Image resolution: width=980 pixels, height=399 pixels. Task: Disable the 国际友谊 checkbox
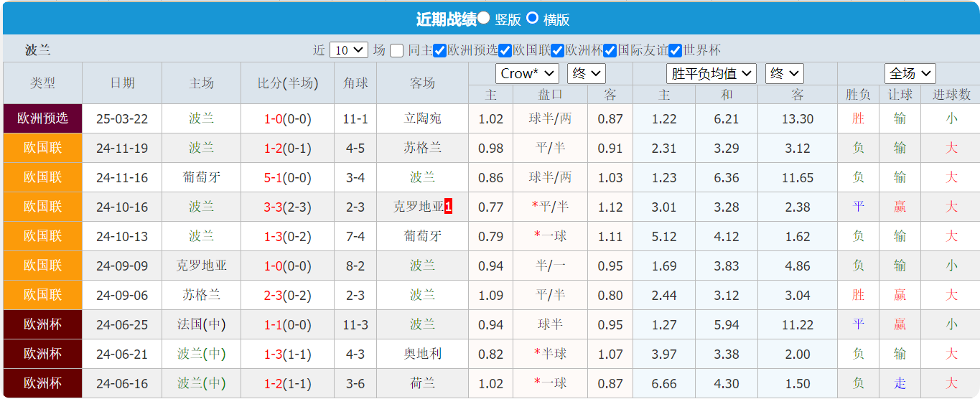tap(610, 50)
